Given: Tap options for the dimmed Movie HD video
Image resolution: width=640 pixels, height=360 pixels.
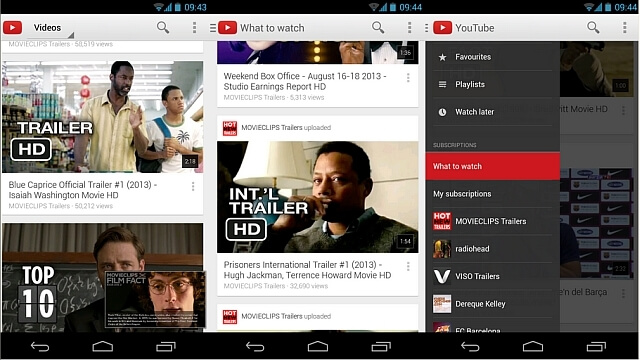Looking at the screenshot, I should [623, 110].
